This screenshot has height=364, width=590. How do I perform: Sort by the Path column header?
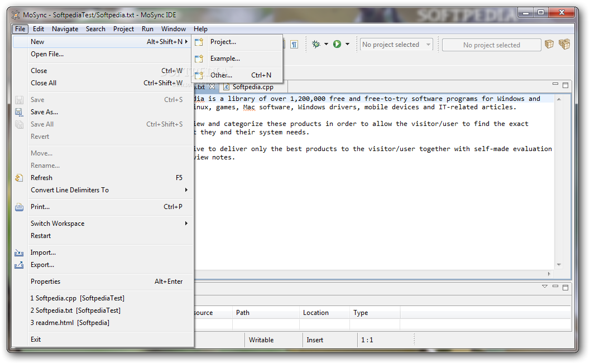[x=266, y=313]
